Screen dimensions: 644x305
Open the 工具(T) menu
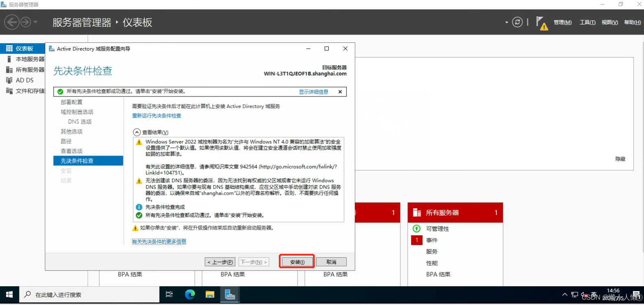coord(587,22)
